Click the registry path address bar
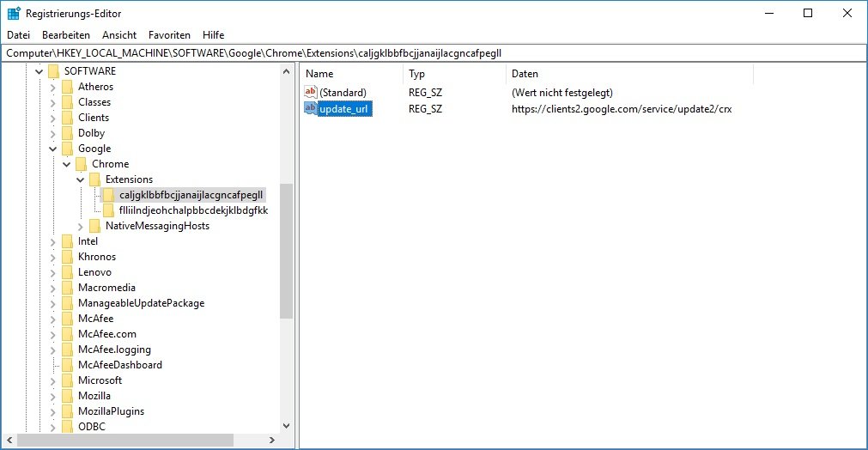The height and width of the screenshot is (450, 868). [x=434, y=53]
